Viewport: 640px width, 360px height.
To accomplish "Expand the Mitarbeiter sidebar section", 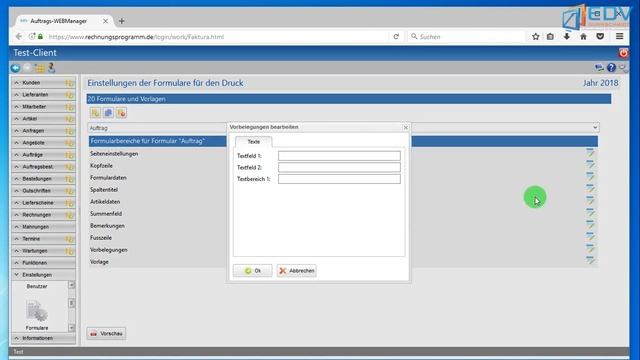I will tap(43, 107).
